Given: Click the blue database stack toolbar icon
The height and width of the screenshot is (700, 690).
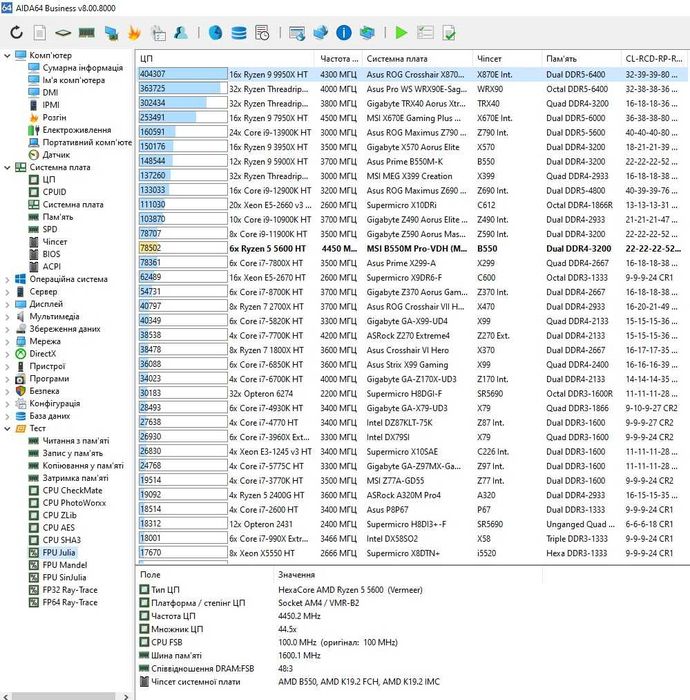Looking at the screenshot, I should point(239,33).
